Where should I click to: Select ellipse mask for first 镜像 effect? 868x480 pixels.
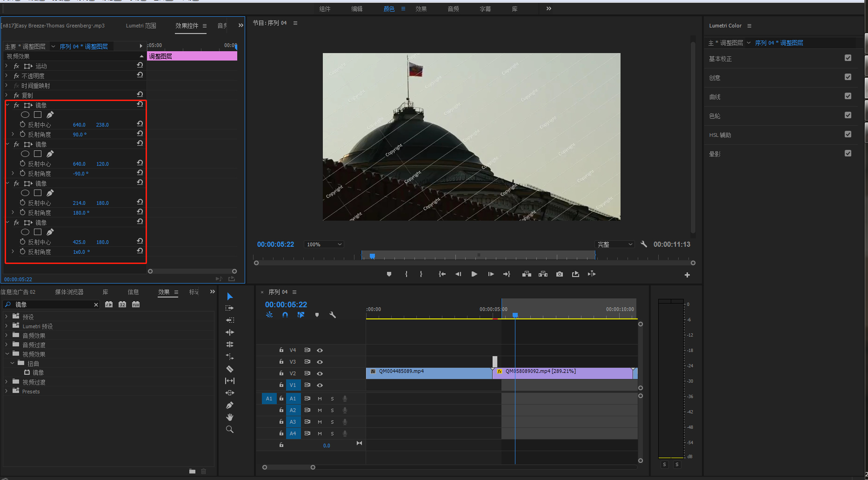(x=25, y=115)
